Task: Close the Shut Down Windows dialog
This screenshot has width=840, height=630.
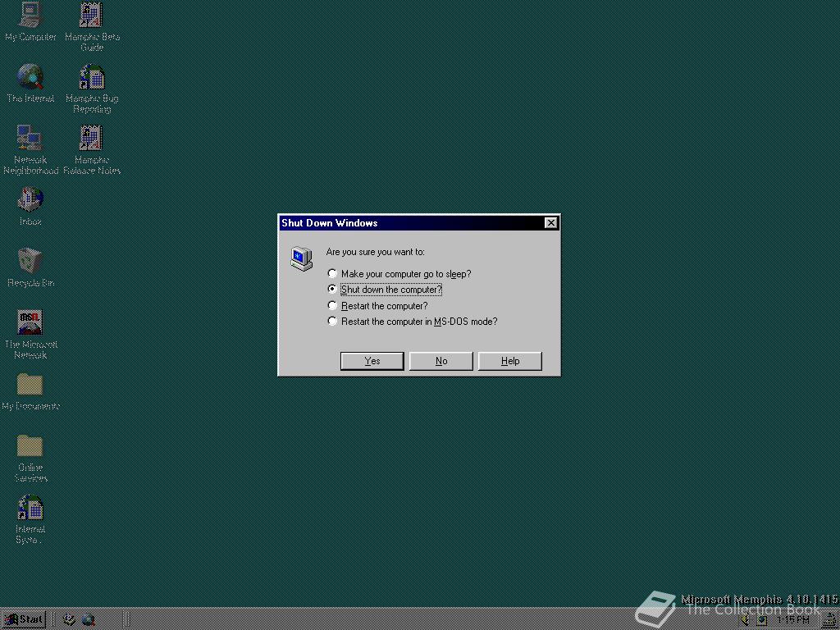Action: pyautogui.click(x=550, y=223)
